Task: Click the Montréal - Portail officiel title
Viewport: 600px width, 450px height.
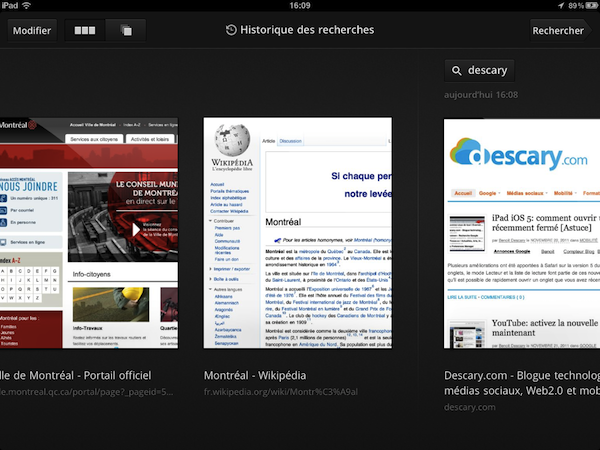Action: coord(75,375)
